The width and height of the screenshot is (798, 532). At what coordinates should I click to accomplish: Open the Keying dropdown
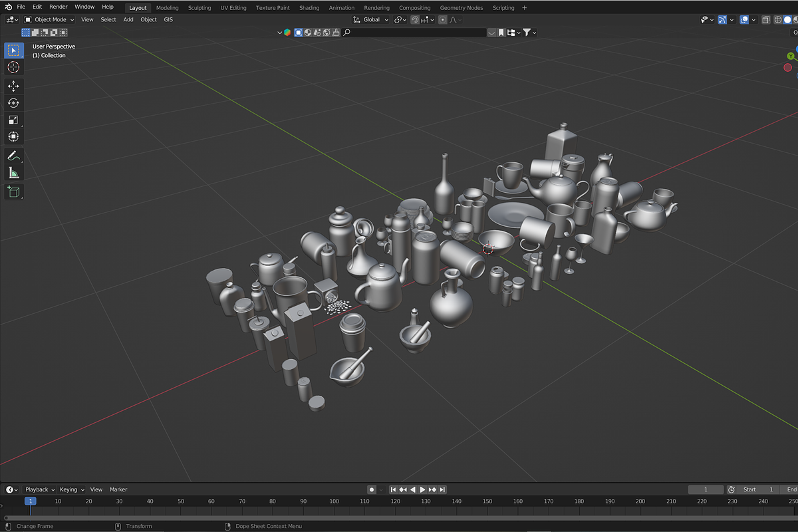[x=71, y=489]
